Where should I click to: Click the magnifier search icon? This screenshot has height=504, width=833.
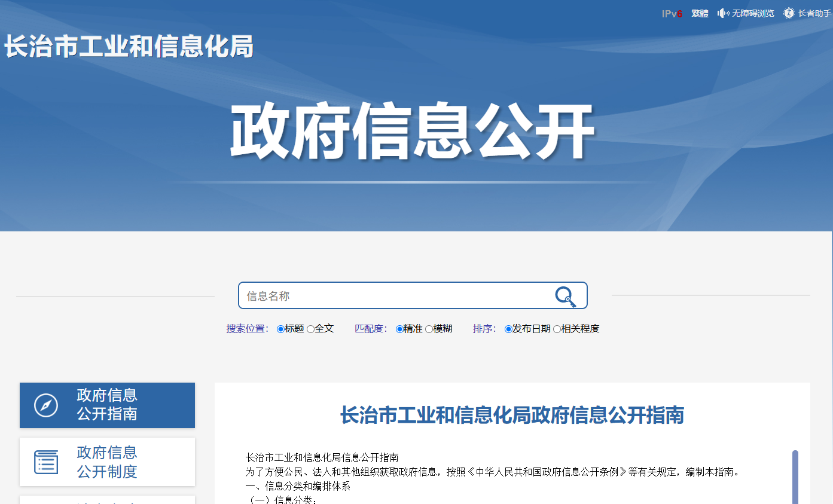point(565,297)
